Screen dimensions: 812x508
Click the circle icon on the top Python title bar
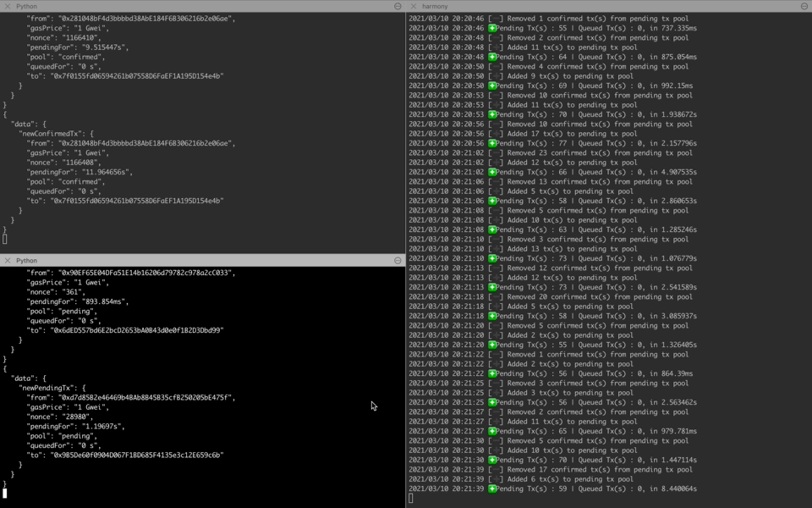[x=396, y=6]
